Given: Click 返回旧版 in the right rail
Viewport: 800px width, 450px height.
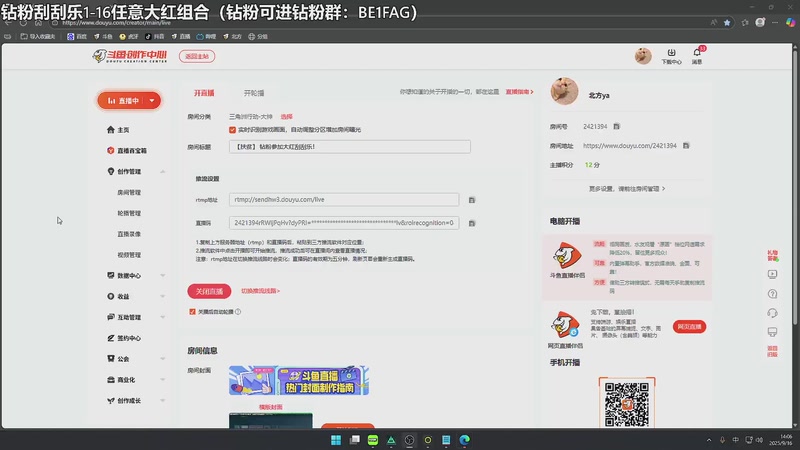Looking at the screenshot, I should [772, 351].
